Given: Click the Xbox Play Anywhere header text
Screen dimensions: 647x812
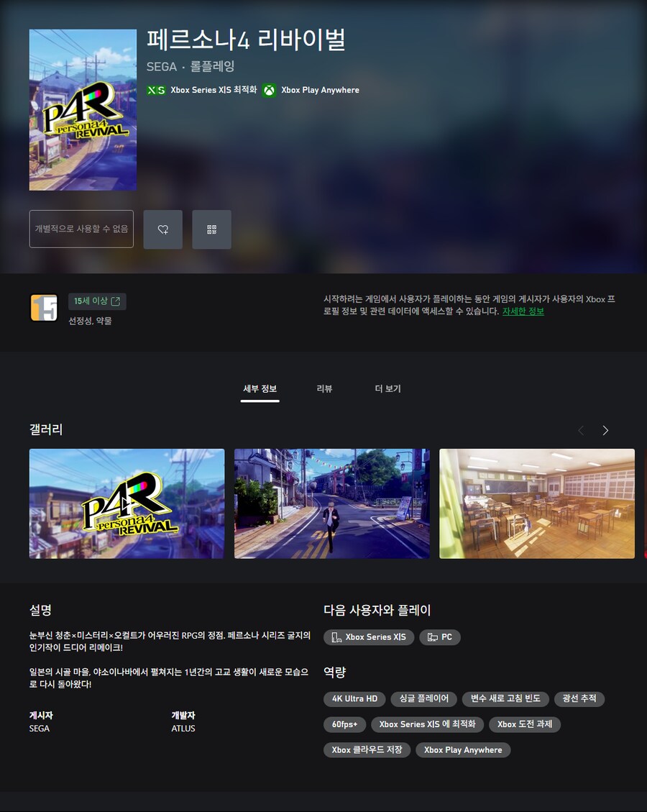Looking at the screenshot, I should (320, 90).
